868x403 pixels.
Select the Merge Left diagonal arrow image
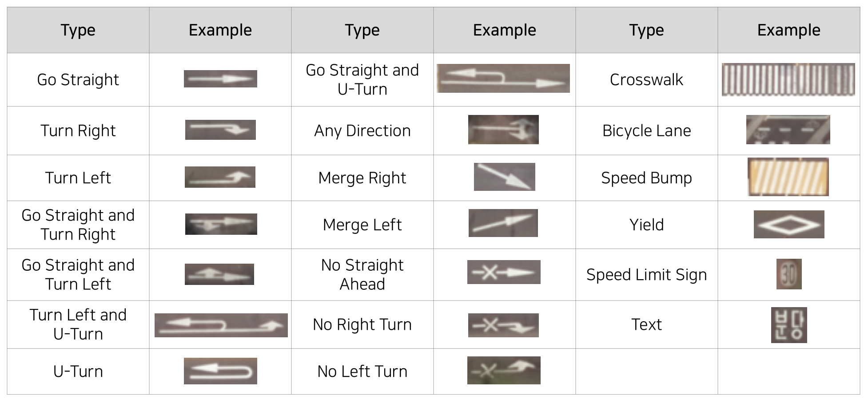[x=503, y=223]
